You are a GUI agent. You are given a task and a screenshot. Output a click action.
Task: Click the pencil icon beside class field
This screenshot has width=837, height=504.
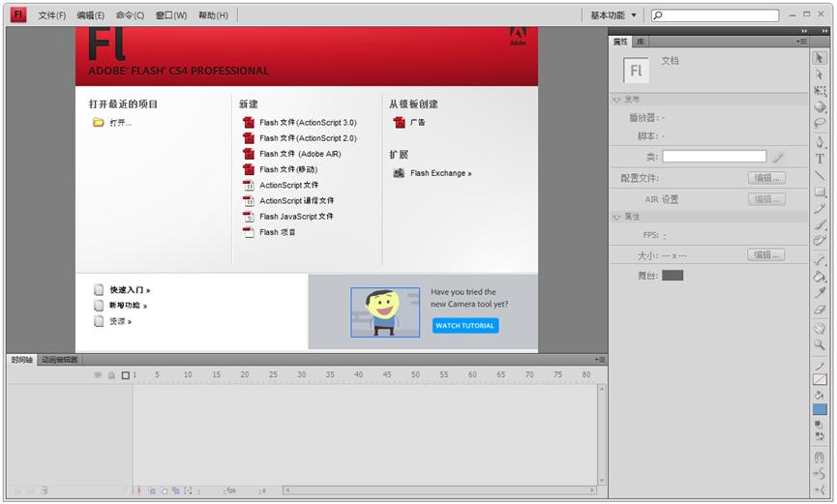778,157
